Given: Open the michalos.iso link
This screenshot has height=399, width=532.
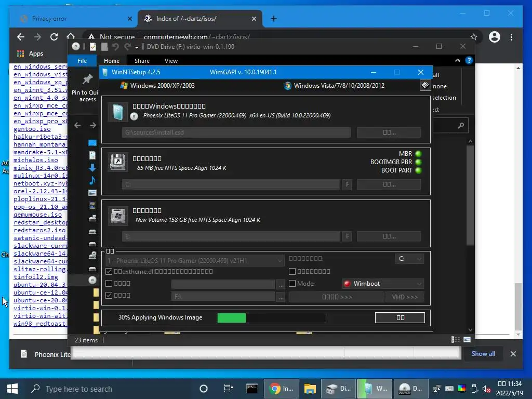Looking at the screenshot, I should click(36, 160).
